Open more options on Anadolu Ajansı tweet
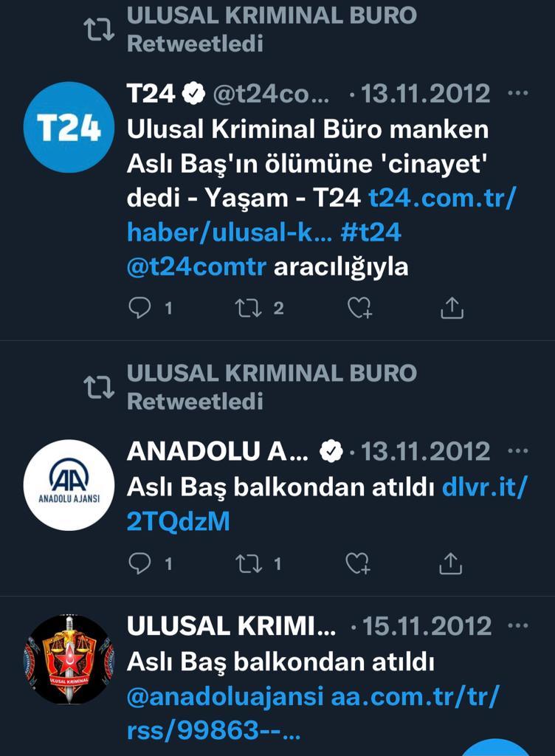The height and width of the screenshot is (756, 555). [518, 451]
